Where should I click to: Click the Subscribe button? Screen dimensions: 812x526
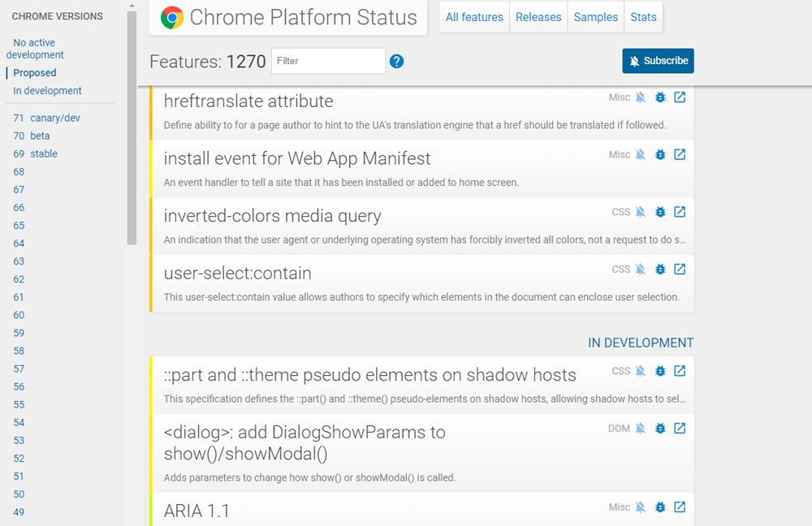point(659,61)
